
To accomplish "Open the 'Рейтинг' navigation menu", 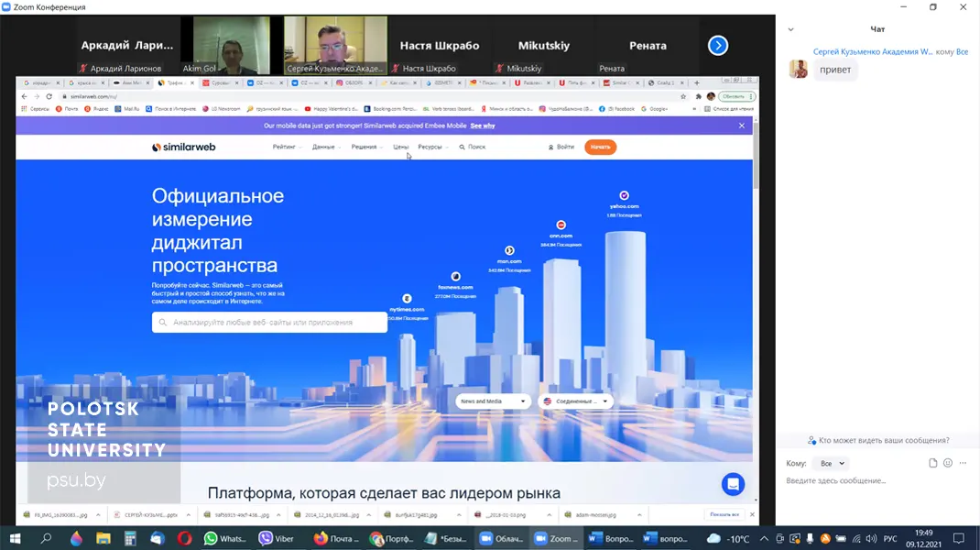I will click(x=287, y=147).
